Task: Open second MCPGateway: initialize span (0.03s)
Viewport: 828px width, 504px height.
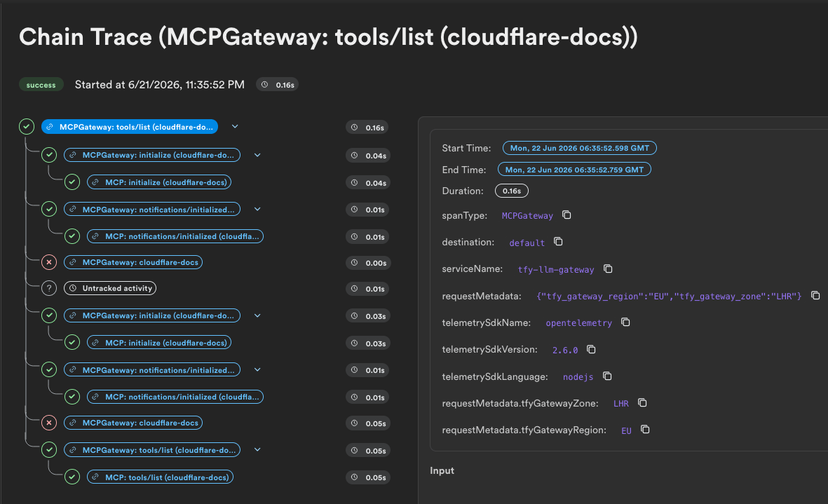Action: tap(152, 315)
